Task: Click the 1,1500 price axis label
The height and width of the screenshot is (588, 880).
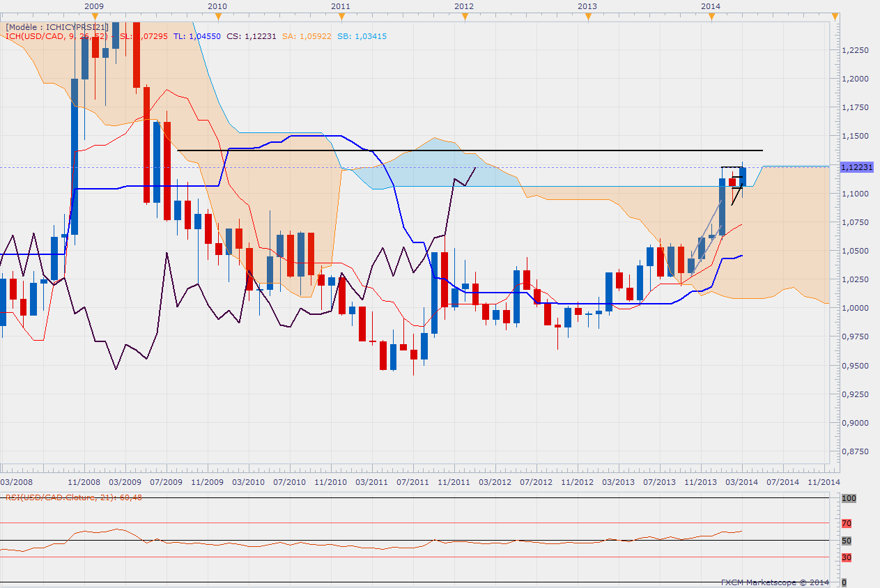Action: tap(854, 136)
